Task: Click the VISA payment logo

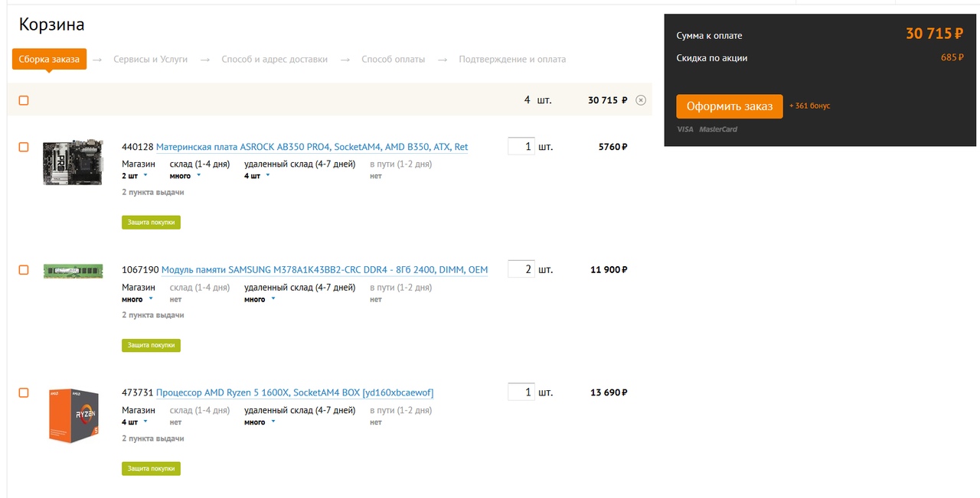Action: [x=685, y=129]
